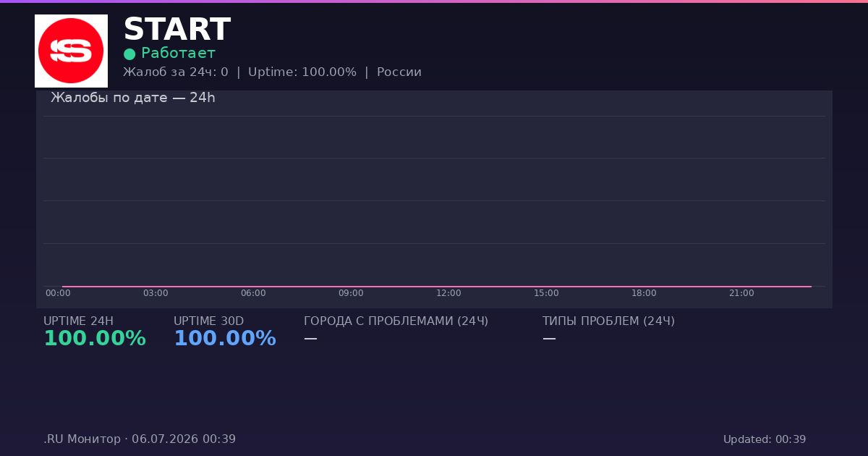Select the START service title

[x=176, y=30]
